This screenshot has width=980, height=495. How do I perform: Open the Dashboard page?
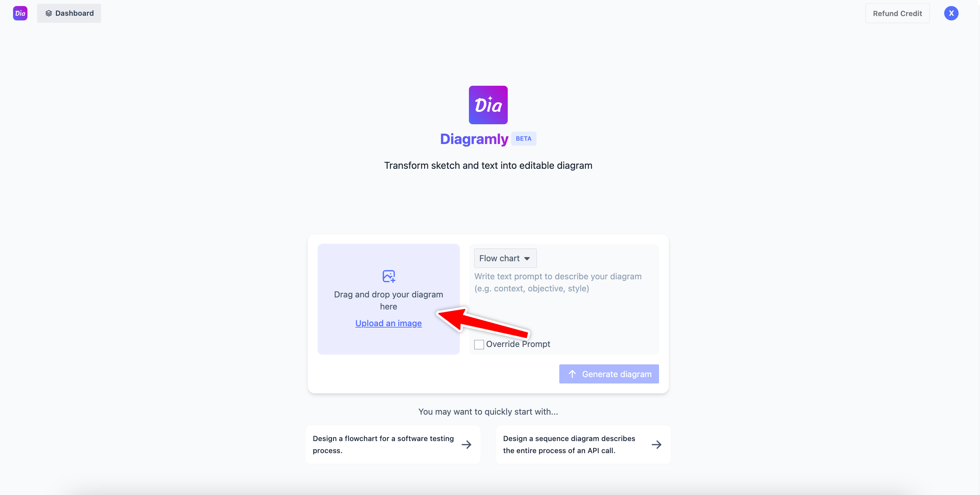[x=69, y=13]
